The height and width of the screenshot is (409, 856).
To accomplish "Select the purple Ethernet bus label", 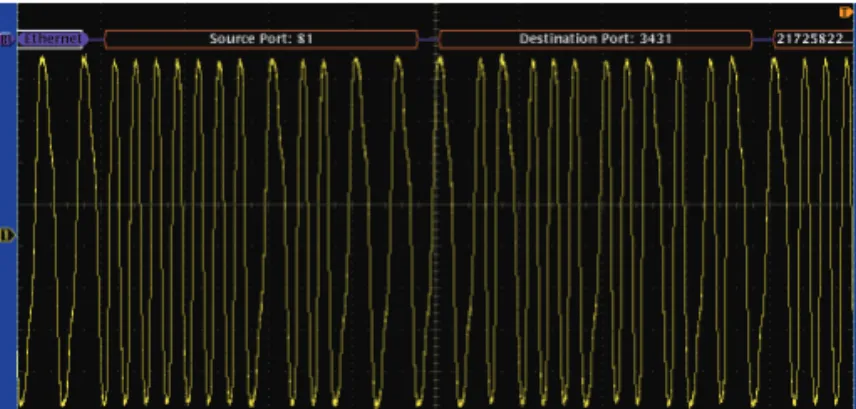I will [x=52, y=39].
